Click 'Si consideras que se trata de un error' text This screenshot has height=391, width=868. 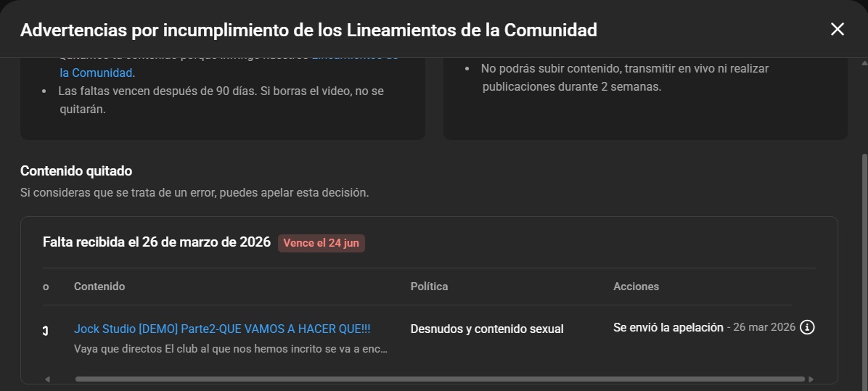tap(118, 192)
